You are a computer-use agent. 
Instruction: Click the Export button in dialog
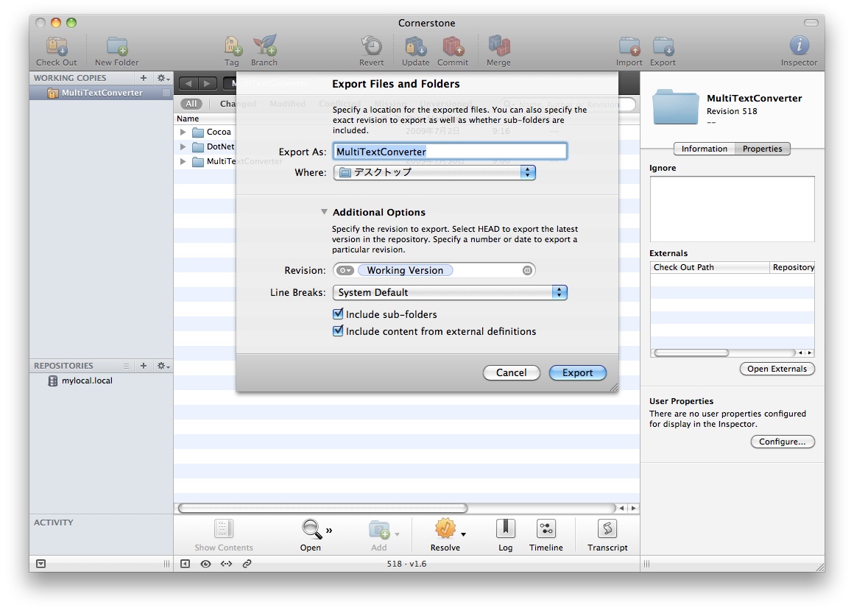pos(577,372)
